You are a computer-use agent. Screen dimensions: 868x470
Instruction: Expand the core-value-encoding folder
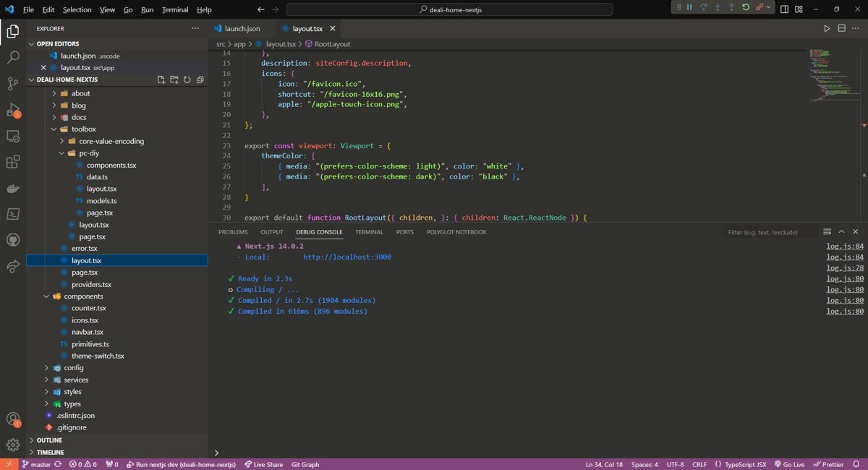click(62, 141)
